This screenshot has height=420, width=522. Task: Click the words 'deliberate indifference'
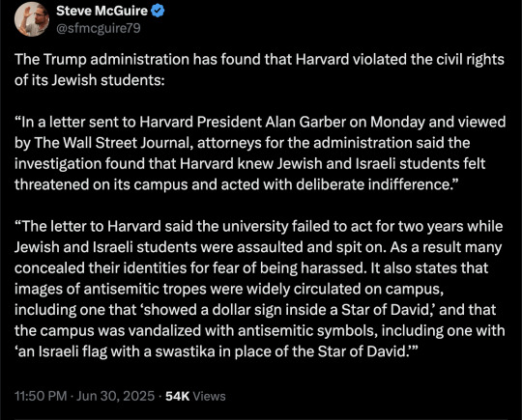pos(372,184)
